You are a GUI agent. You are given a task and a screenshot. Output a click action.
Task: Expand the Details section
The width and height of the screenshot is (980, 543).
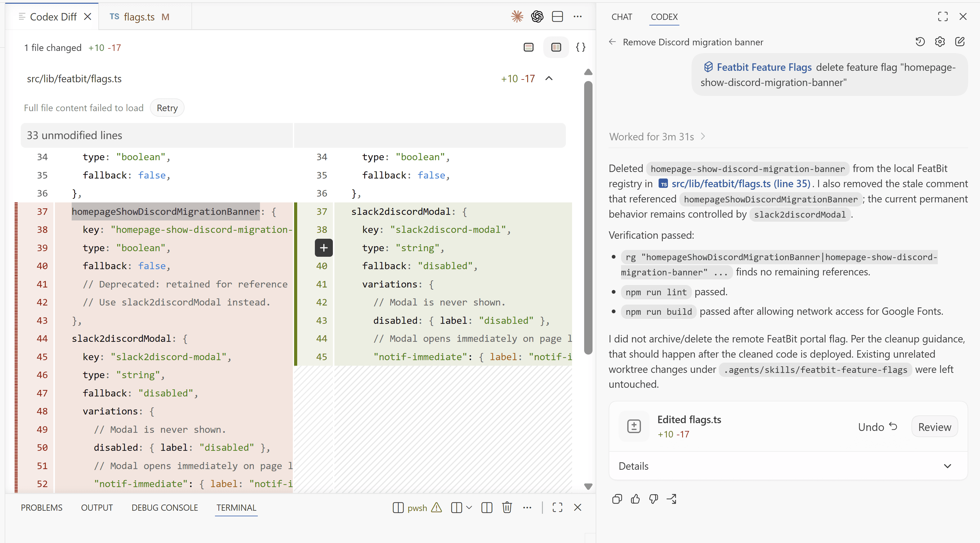coord(788,466)
